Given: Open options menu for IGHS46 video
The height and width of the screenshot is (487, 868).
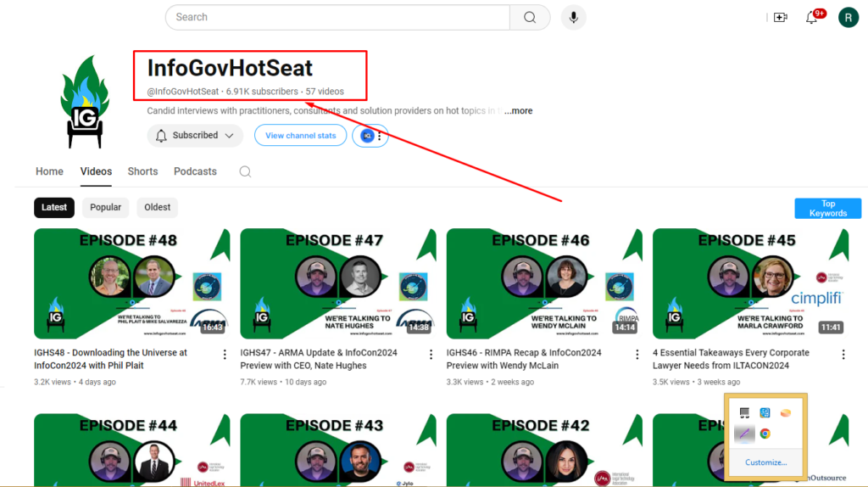Looking at the screenshot, I should [x=637, y=355].
